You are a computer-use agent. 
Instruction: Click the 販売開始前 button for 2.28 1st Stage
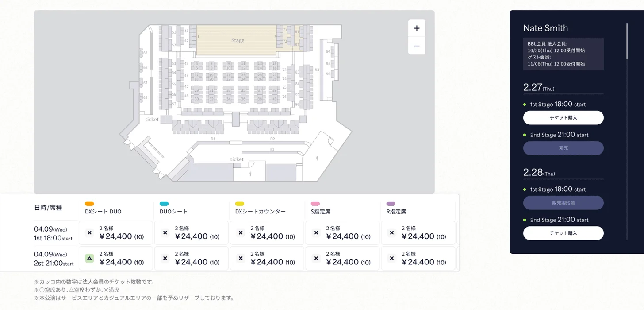563,203
